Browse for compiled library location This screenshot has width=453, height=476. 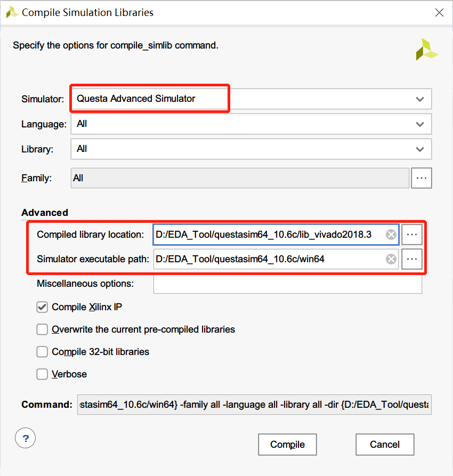pos(411,235)
